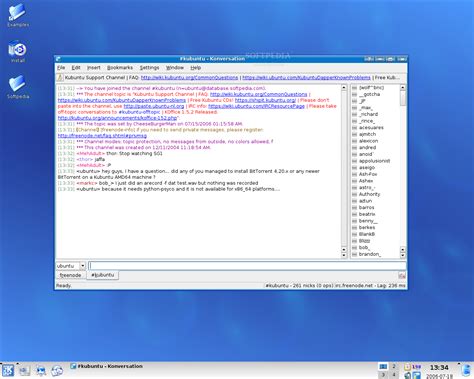Click the status icon next to __gotcha
The image size is (474, 379).
(x=355, y=94)
